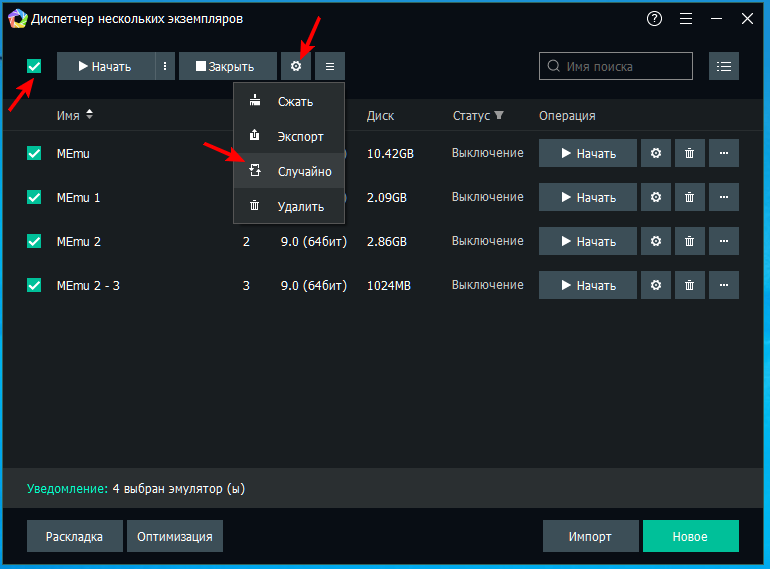Create instance with Новое button

691,536
